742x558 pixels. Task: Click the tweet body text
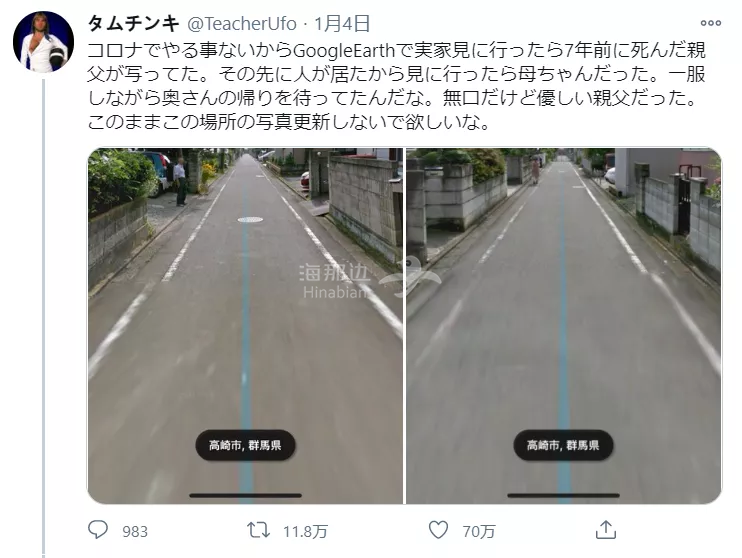(x=397, y=86)
